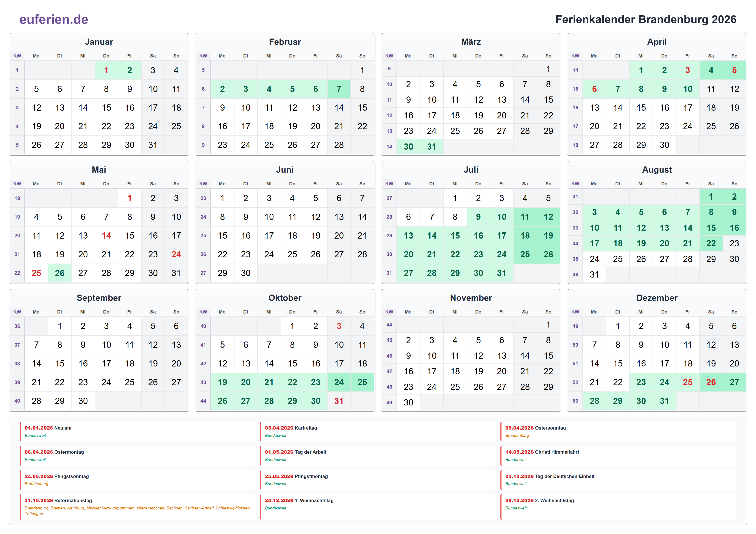Click Bundesweit label under Neujahr
The width and height of the screenshot is (756, 534).
point(35,436)
